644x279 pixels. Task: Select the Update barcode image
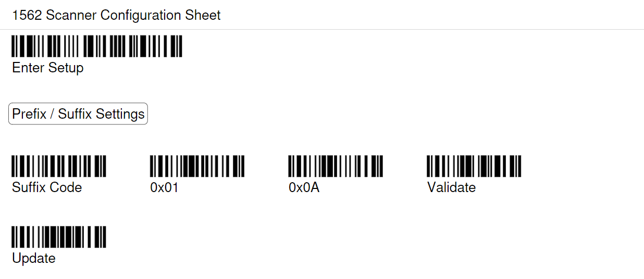59,237
